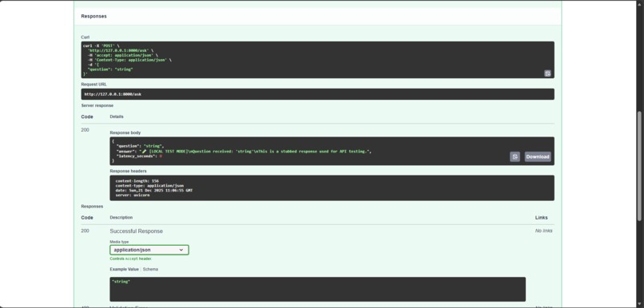Switch to the Schema tab
The height and width of the screenshot is (308, 644).
click(x=150, y=270)
